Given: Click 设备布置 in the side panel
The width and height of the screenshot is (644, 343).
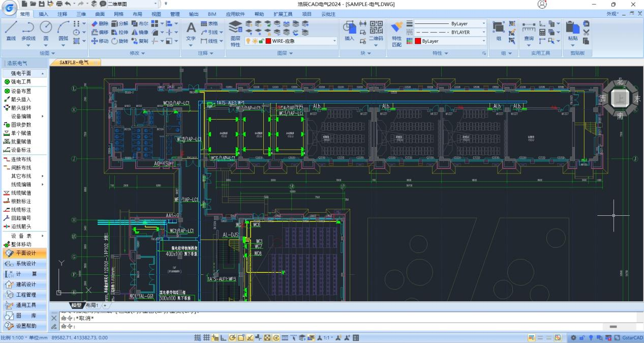Looking at the screenshot, I should pos(21,91).
